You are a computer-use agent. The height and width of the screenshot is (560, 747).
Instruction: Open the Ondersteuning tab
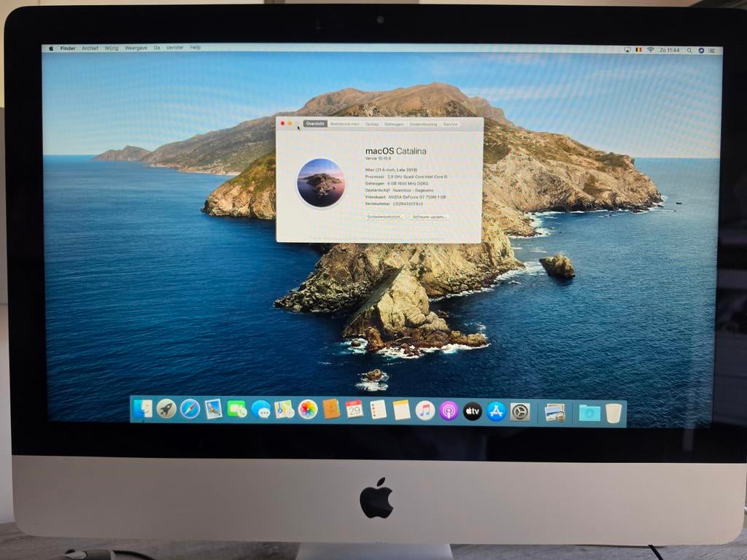pos(423,124)
